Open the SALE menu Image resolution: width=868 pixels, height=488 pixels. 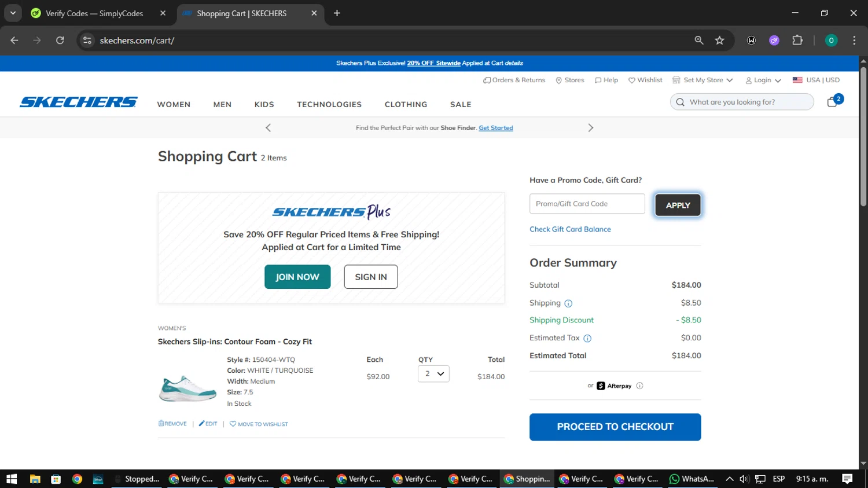tap(461, 105)
